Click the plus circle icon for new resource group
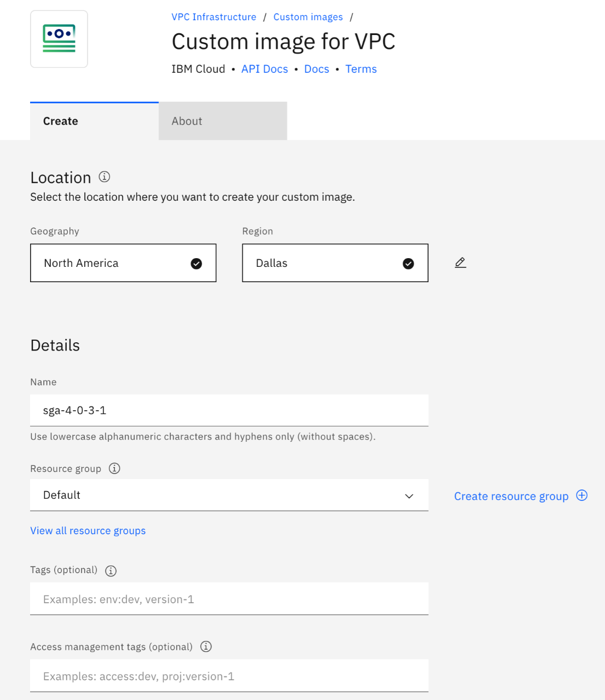Viewport: 605px width, 700px height. pyautogui.click(x=582, y=495)
